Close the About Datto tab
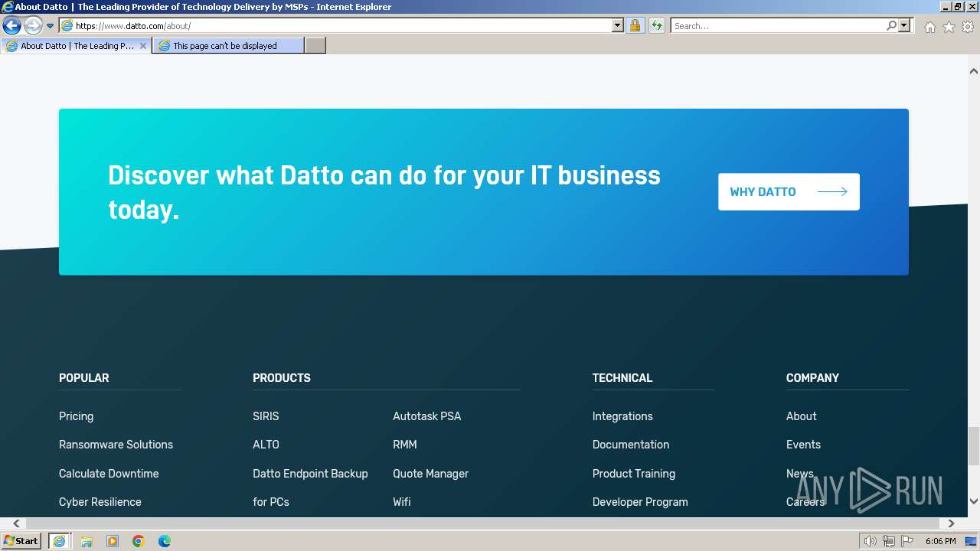980x551 pixels. click(x=142, y=46)
